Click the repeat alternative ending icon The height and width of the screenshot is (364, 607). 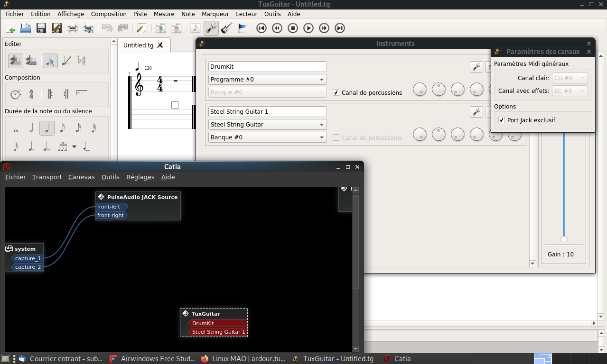(82, 93)
